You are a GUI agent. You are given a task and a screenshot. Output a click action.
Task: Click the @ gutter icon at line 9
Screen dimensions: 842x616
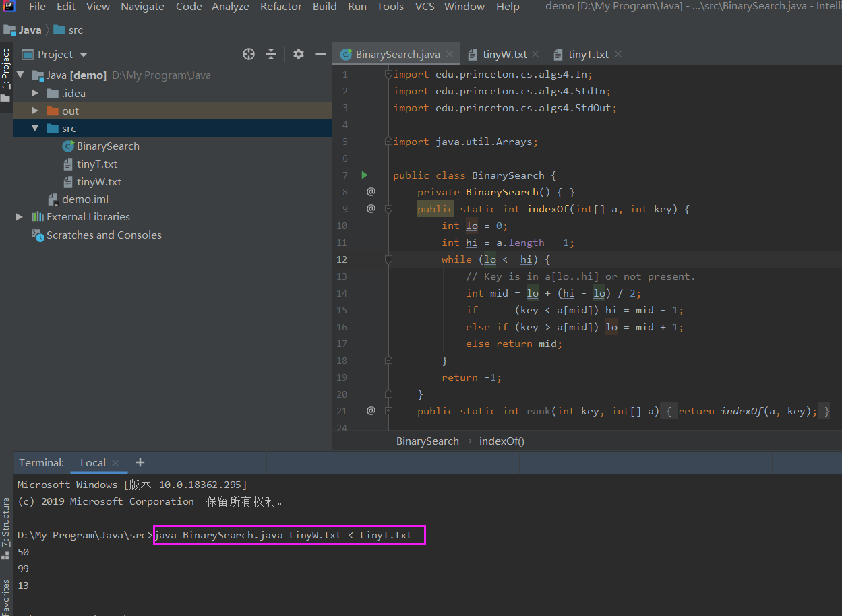click(x=371, y=208)
